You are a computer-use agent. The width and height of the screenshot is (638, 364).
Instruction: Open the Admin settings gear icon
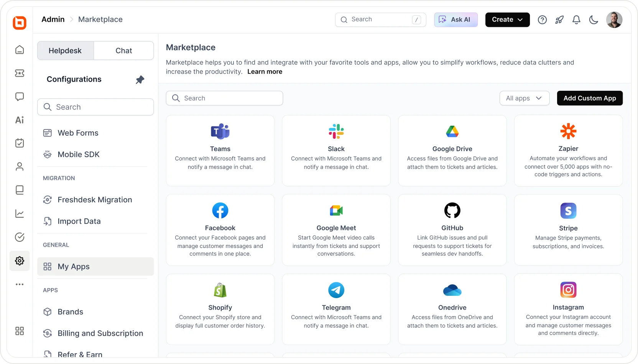click(x=20, y=261)
